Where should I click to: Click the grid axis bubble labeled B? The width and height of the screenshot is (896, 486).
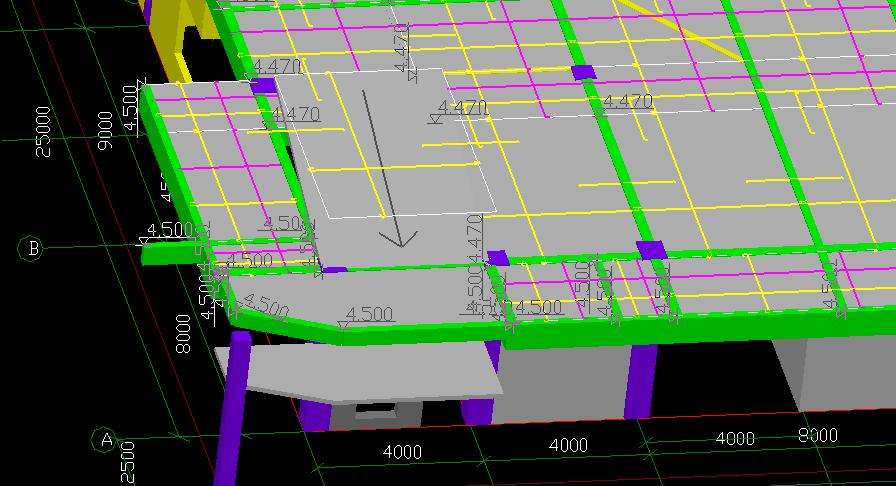[x=30, y=249]
